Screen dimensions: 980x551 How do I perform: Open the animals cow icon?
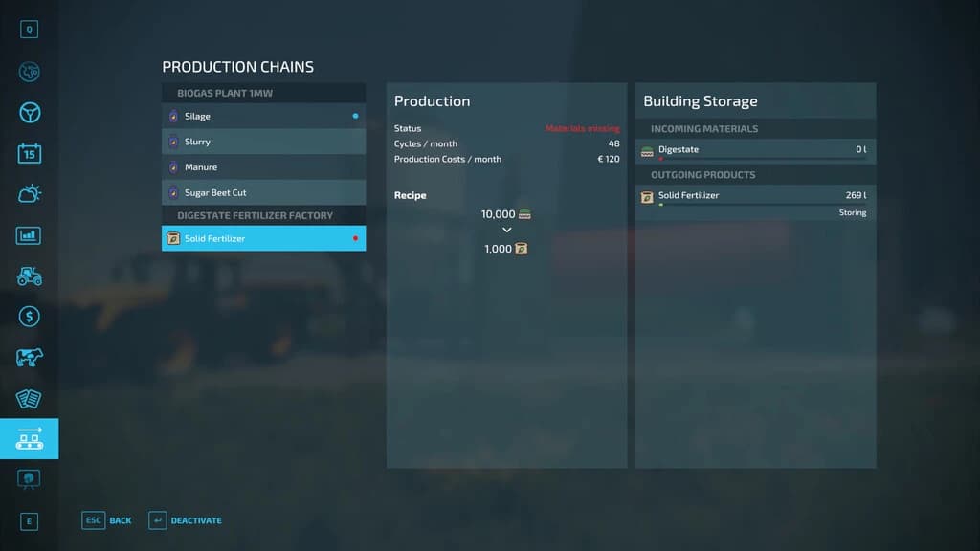coord(30,358)
